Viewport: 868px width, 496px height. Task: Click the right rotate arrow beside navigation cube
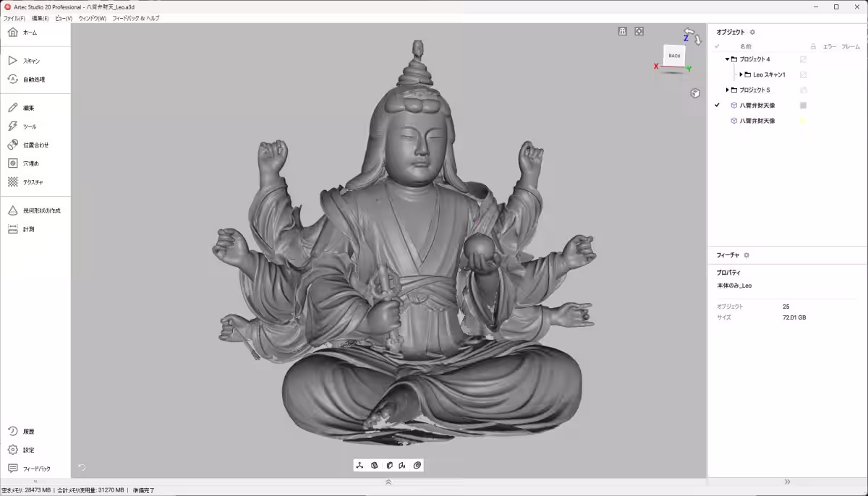[698, 40]
